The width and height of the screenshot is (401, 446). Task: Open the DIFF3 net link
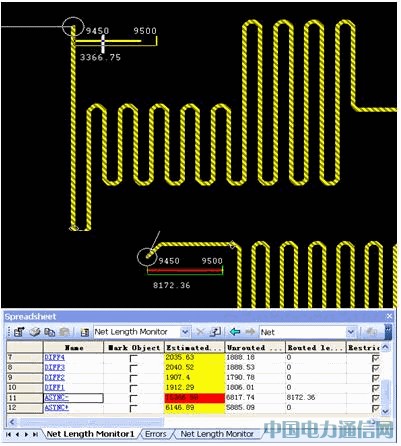coord(55,368)
